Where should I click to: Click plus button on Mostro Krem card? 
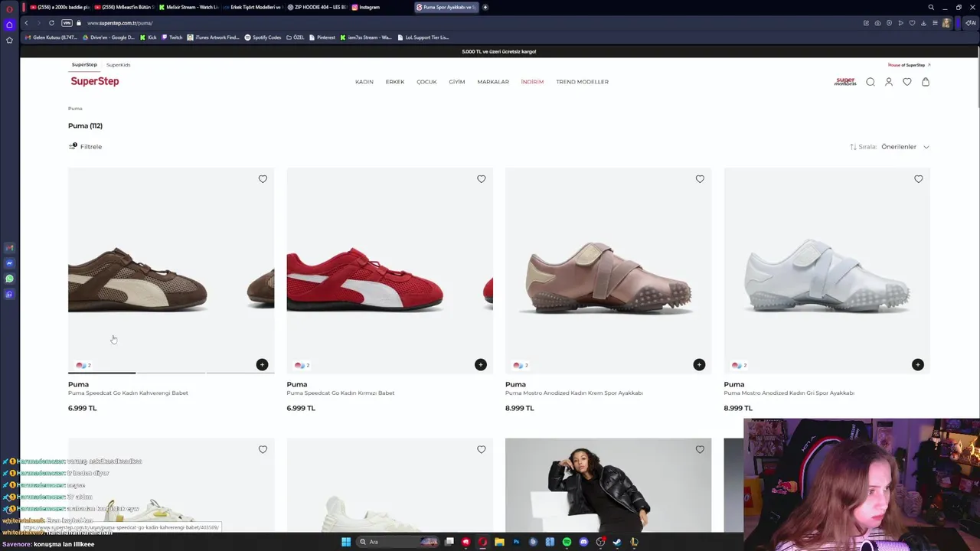699,365
